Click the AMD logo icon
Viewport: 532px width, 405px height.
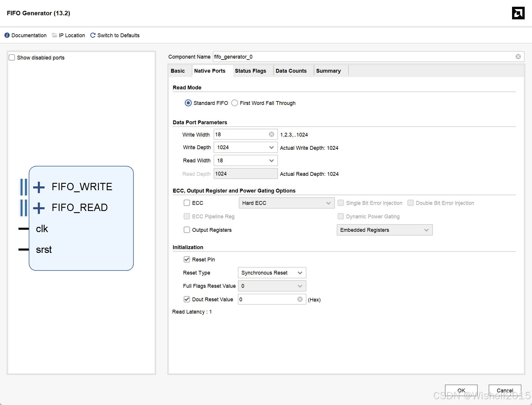tap(518, 13)
